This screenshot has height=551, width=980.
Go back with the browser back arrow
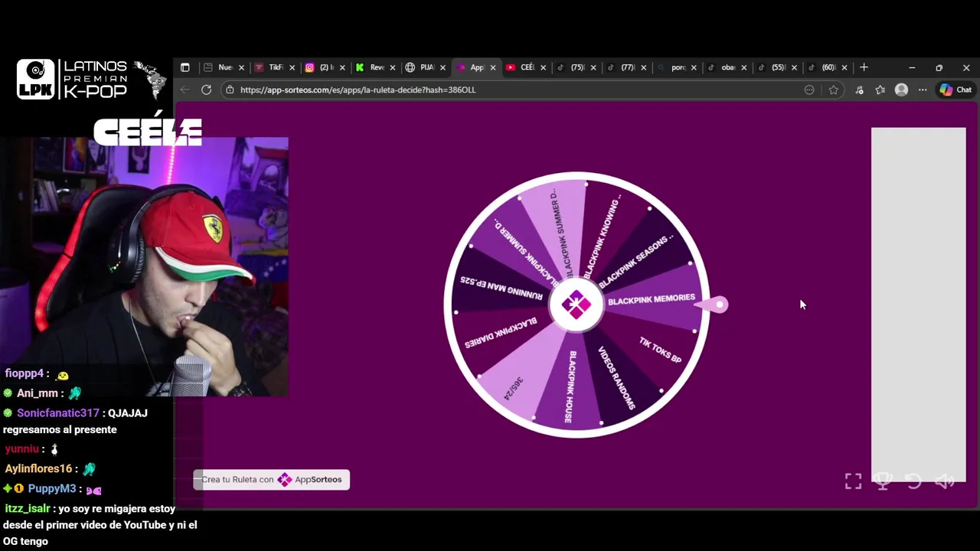[185, 90]
